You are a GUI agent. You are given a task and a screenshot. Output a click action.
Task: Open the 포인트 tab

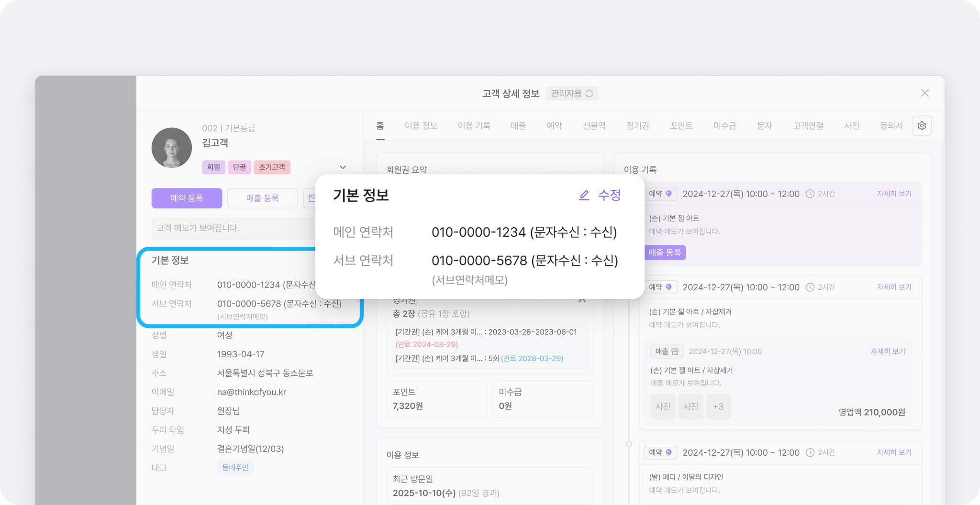pos(681,126)
